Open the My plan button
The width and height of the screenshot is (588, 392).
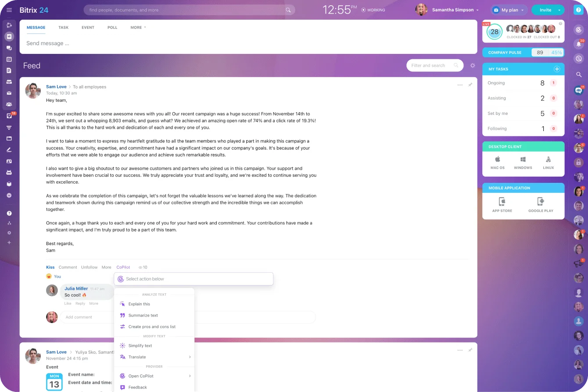click(508, 10)
